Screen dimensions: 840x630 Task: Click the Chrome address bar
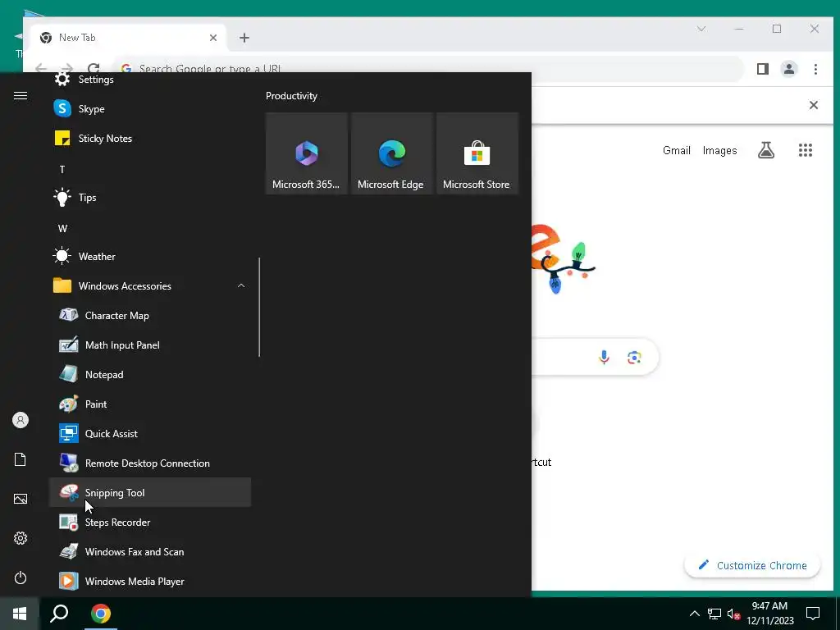click(428, 69)
